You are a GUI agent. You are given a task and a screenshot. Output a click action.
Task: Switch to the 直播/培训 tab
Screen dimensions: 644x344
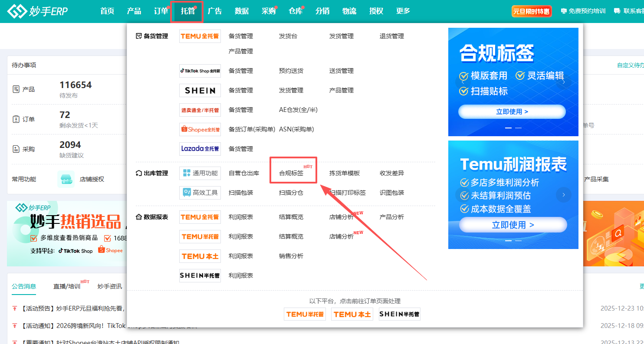click(x=66, y=286)
